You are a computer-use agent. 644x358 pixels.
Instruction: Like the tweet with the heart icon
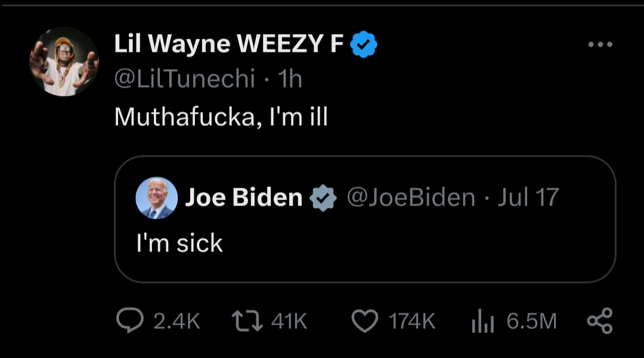click(x=364, y=322)
